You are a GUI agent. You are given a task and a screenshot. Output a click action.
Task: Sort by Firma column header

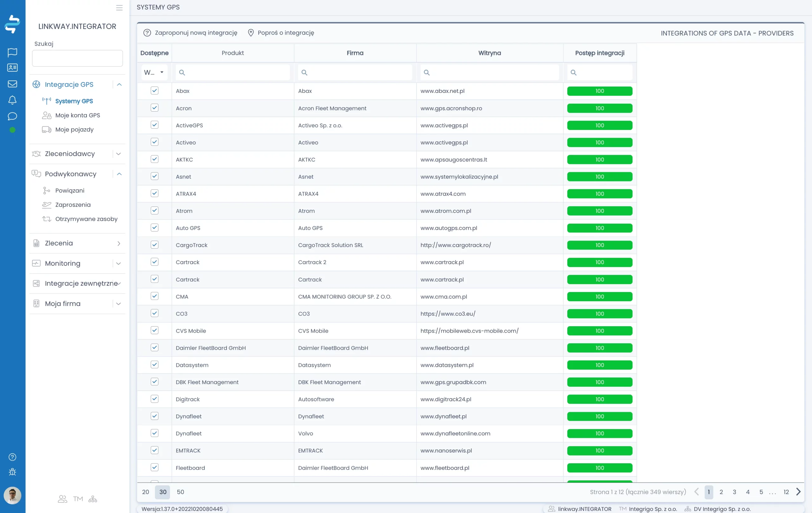pyautogui.click(x=355, y=53)
